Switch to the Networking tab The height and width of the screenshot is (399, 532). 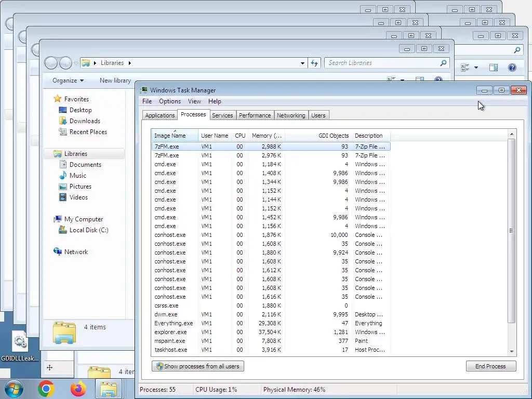[291, 115]
